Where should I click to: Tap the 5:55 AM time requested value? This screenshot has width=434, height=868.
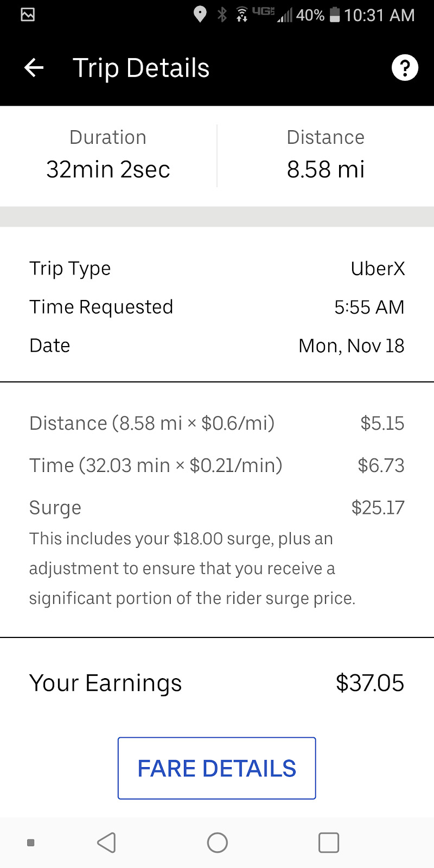pos(369,307)
